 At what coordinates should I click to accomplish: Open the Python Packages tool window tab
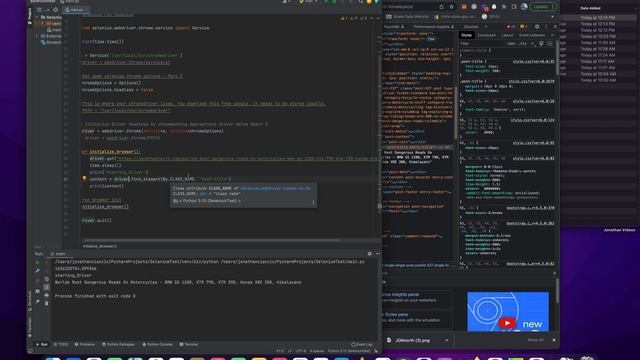(x=118, y=344)
